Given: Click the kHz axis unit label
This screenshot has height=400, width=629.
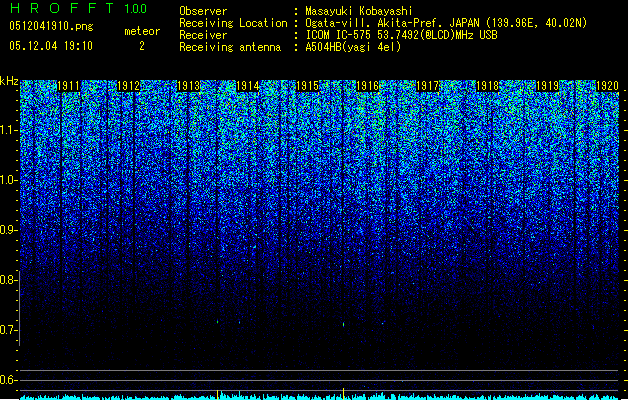Looking at the screenshot, I should pyautogui.click(x=9, y=81).
